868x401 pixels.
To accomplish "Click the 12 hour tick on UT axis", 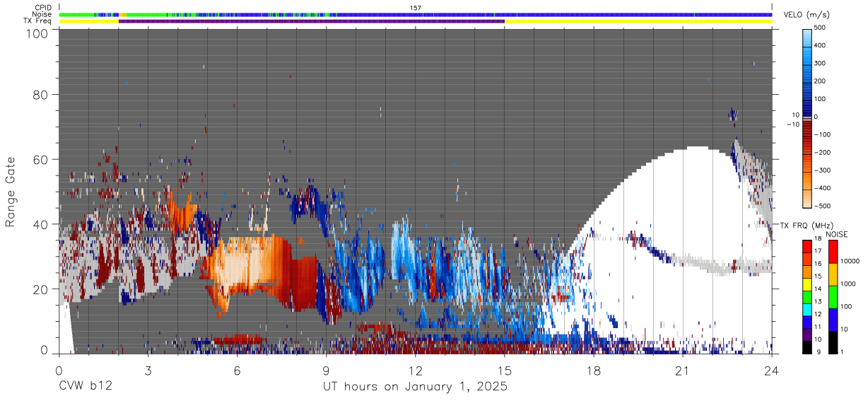I will (x=416, y=371).
